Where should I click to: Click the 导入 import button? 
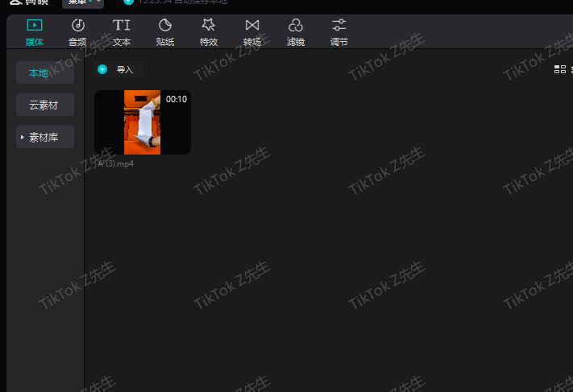point(124,70)
